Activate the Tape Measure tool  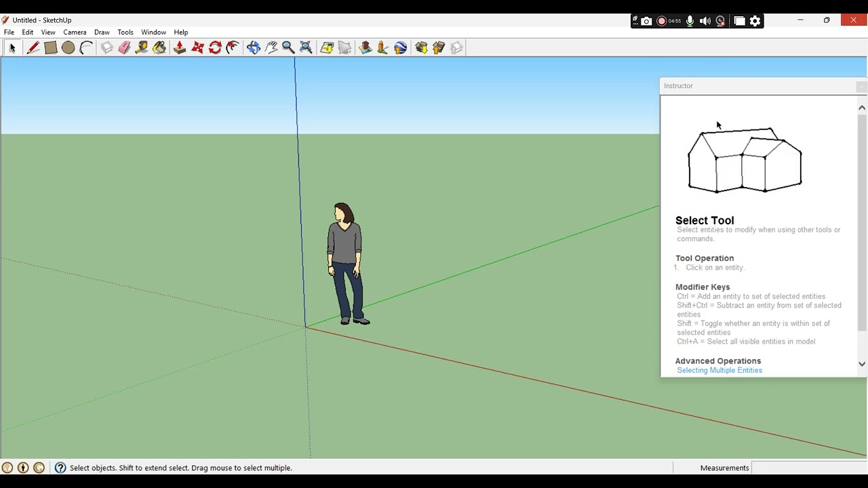click(142, 47)
